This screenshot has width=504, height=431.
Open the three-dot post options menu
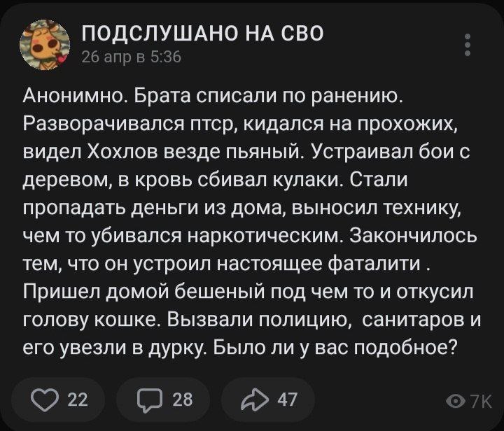tap(468, 45)
